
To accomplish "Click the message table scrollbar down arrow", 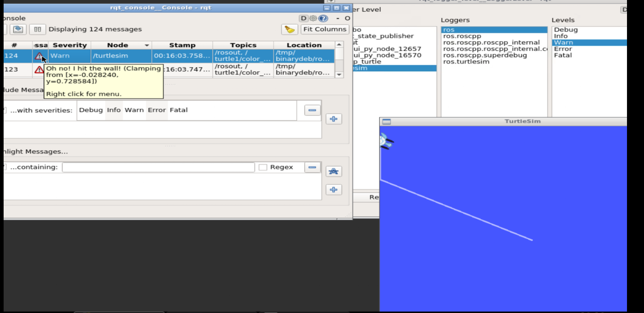I will (x=339, y=75).
